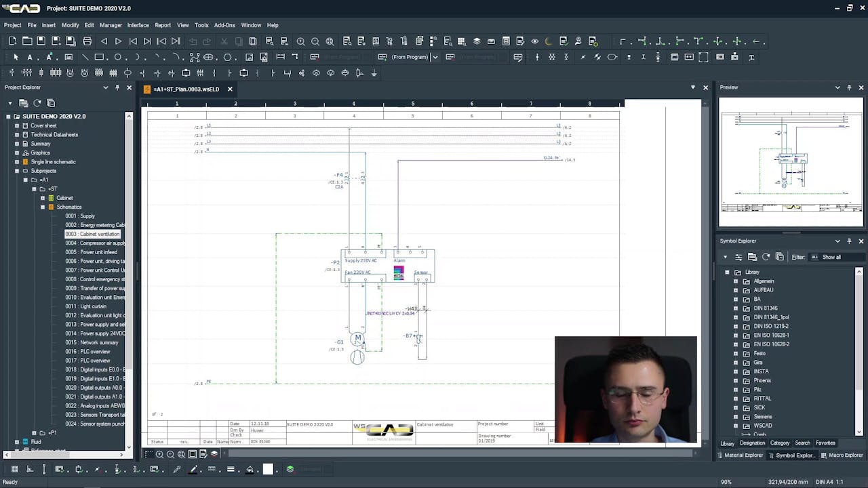Select the Text tool letter A
This screenshot has width=868, height=488.
pyautogui.click(x=30, y=57)
